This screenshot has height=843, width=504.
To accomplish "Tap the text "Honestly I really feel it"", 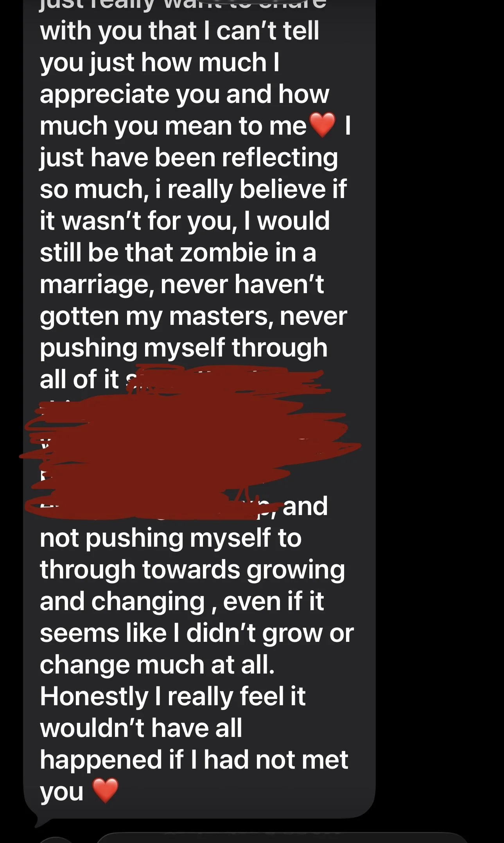I will pyautogui.click(x=172, y=697).
